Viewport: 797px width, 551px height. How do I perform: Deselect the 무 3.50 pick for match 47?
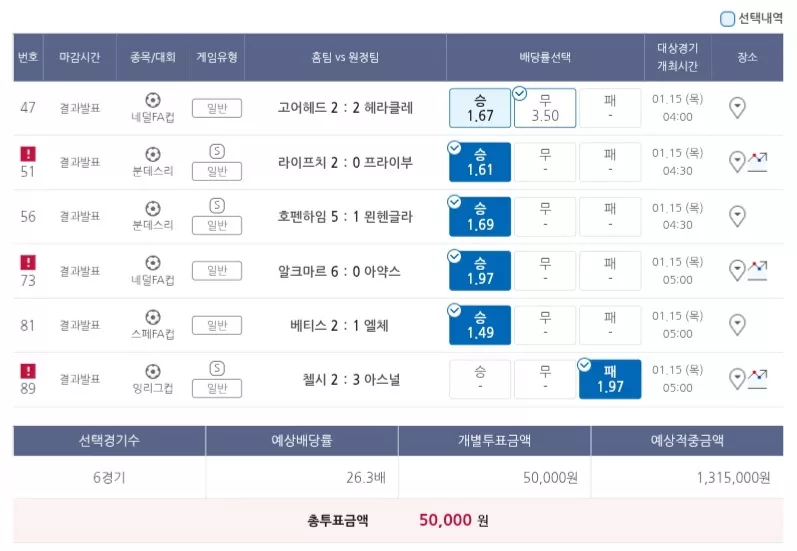tap(545, 108)
